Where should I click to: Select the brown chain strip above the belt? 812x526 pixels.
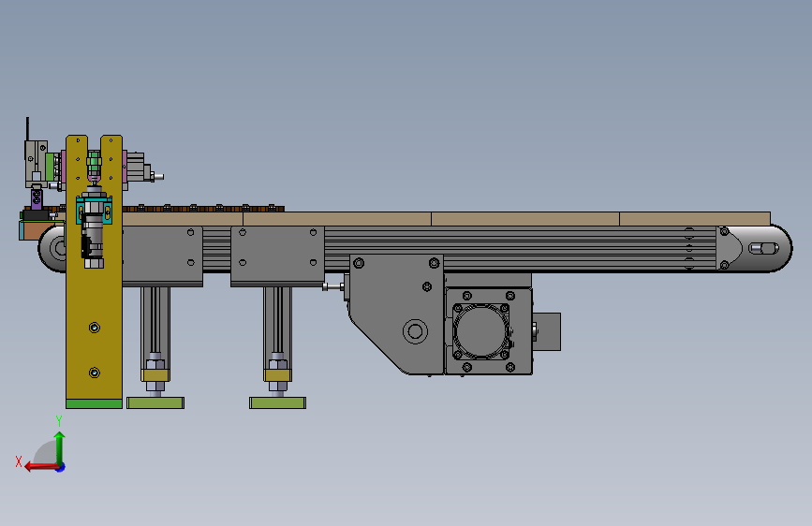point(203,209)
